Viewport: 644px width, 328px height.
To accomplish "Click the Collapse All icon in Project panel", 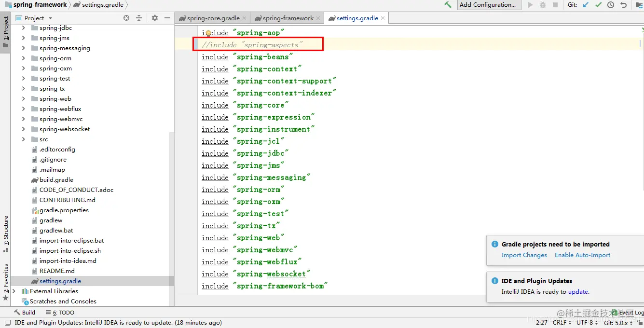I will coord(139,18).
